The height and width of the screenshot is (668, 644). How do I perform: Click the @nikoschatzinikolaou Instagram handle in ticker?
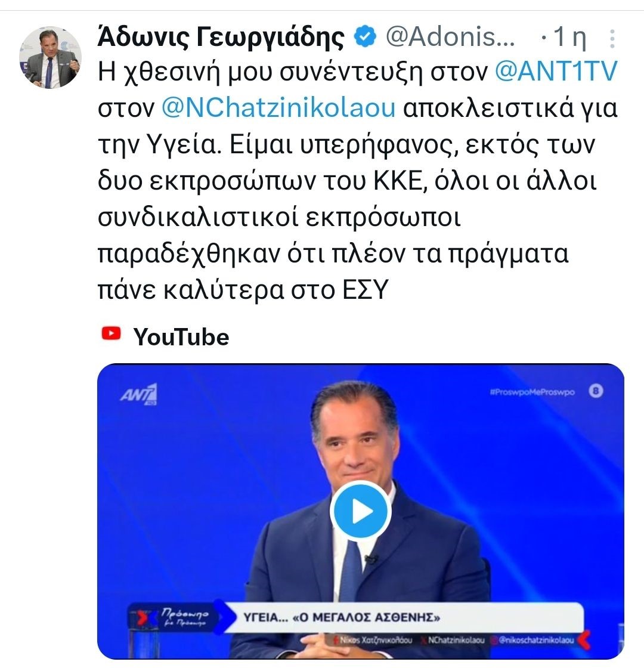pyautogui.click(x=536, y=640)
